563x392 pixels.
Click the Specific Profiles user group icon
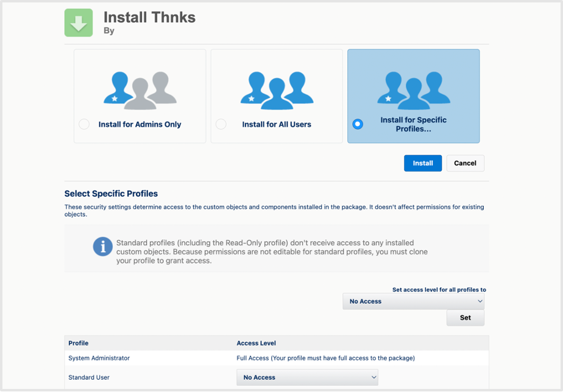[x=413, y=90]
